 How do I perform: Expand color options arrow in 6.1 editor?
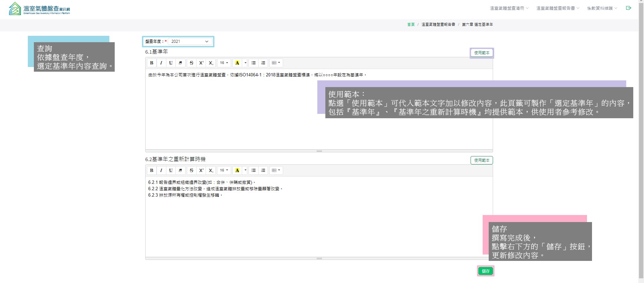pos(246,63)
